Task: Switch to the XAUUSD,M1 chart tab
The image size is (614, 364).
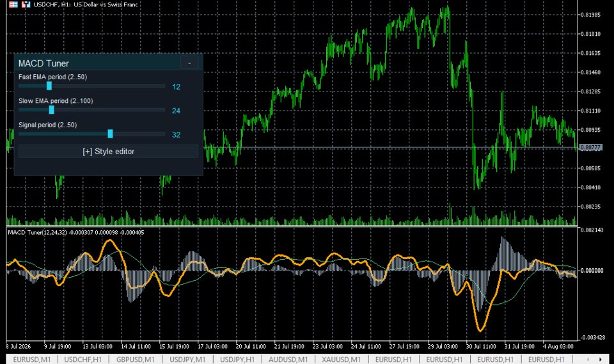Action: 341,360
